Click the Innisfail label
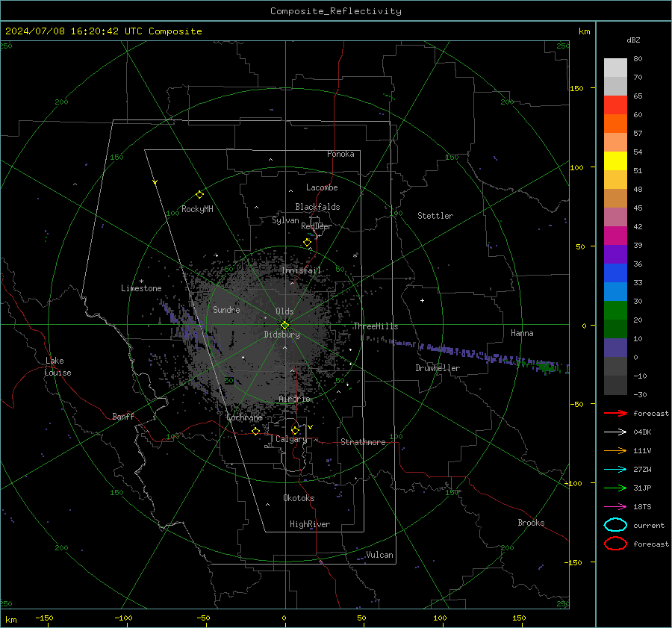 coord(302,270)
